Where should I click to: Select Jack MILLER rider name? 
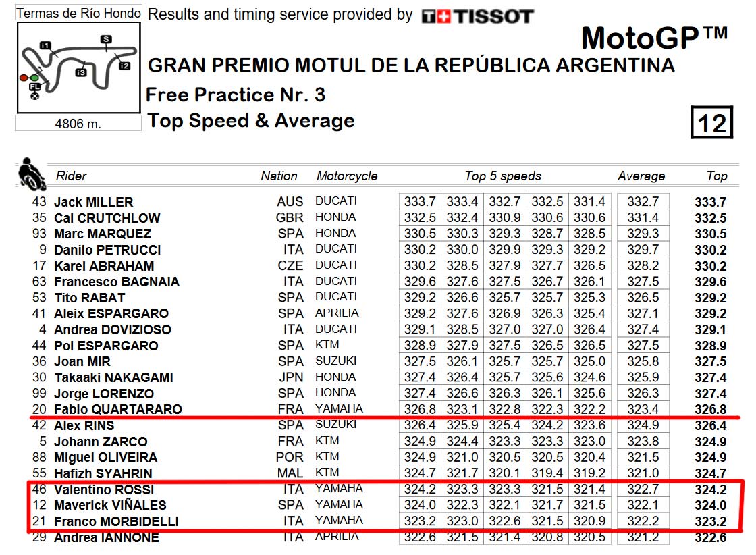[94, 202]
